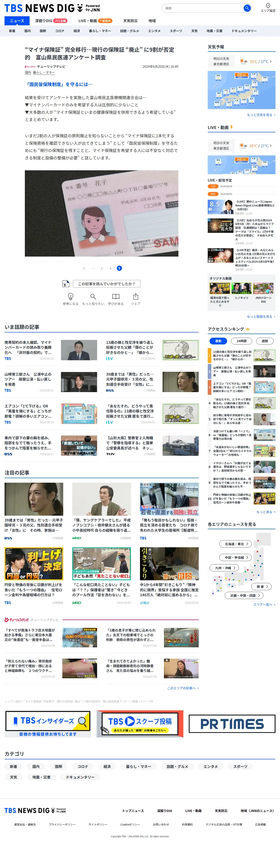280x868 pixels.
Task: Click the チューリップテレビ source logo under headline
Action: [30, 67]
